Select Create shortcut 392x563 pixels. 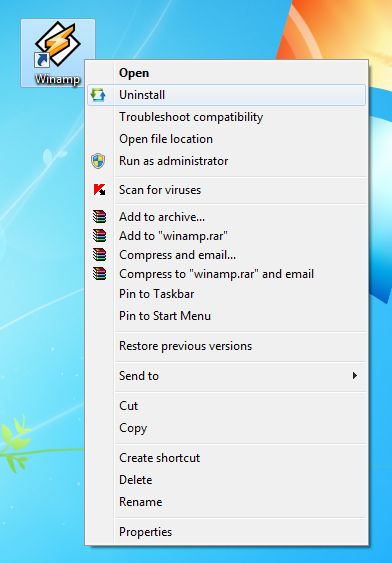(227, 458)
